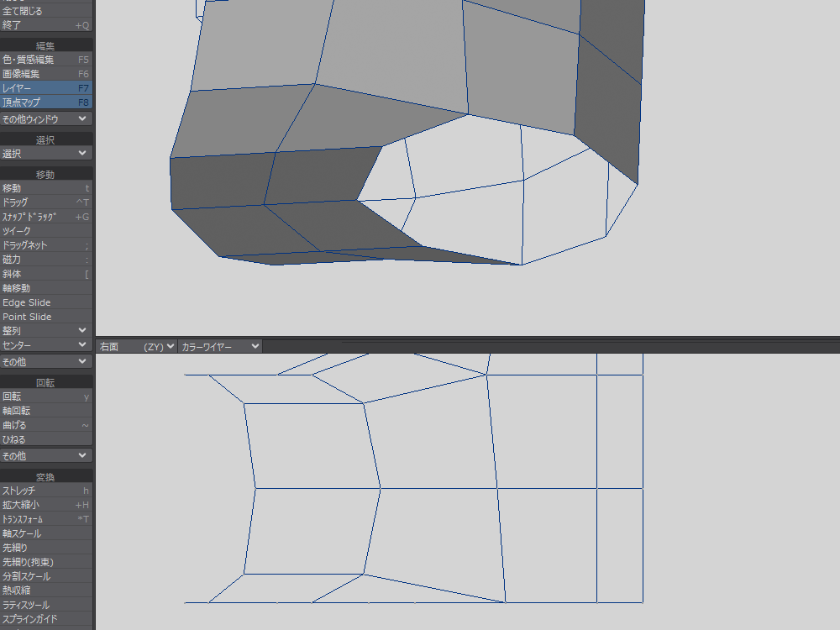Activate the Edge Slide tool
The width and height of the screenshot is (840, 630).
pos(45,302)
